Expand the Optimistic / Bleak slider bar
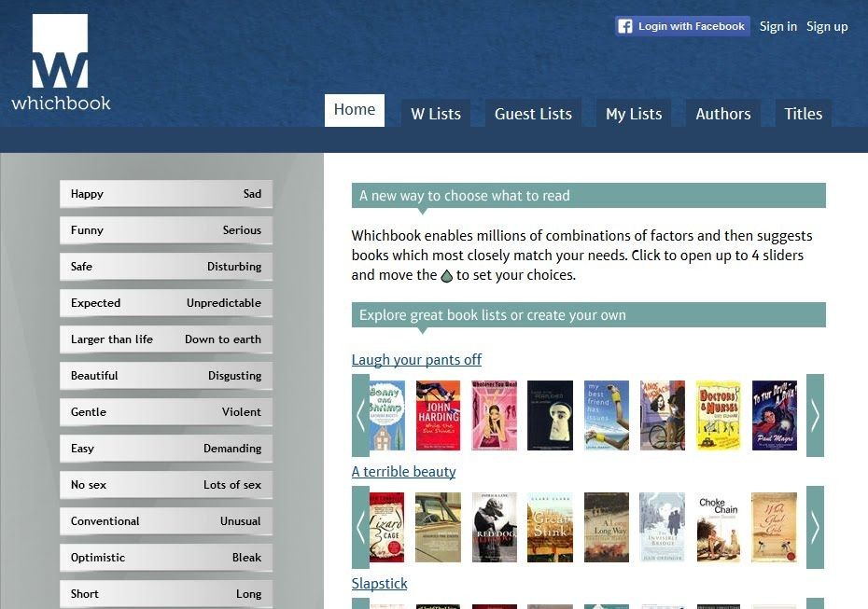This screenshot has height=609, width=868. point(166,558)
